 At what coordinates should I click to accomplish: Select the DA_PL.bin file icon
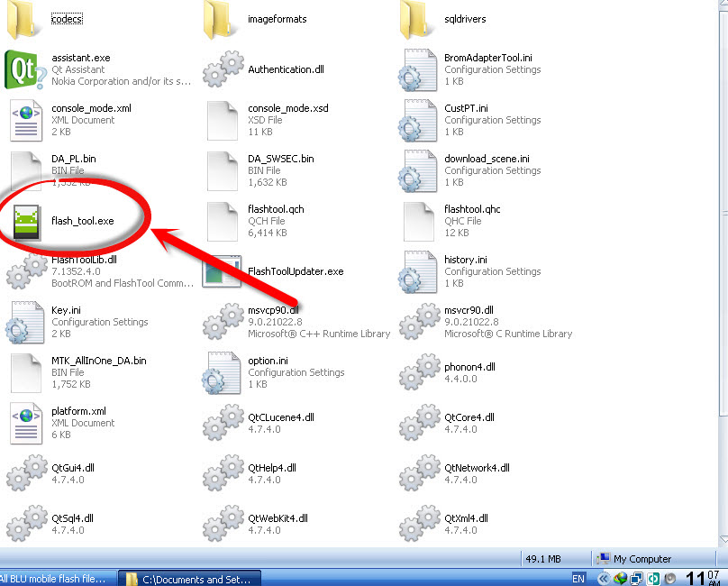click(26, 171)
